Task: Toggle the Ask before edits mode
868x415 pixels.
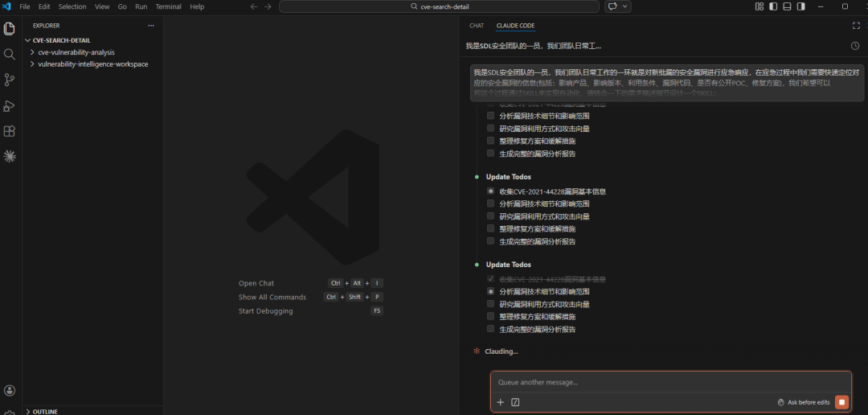Action: pyautogui.click(x=803, y=402)
